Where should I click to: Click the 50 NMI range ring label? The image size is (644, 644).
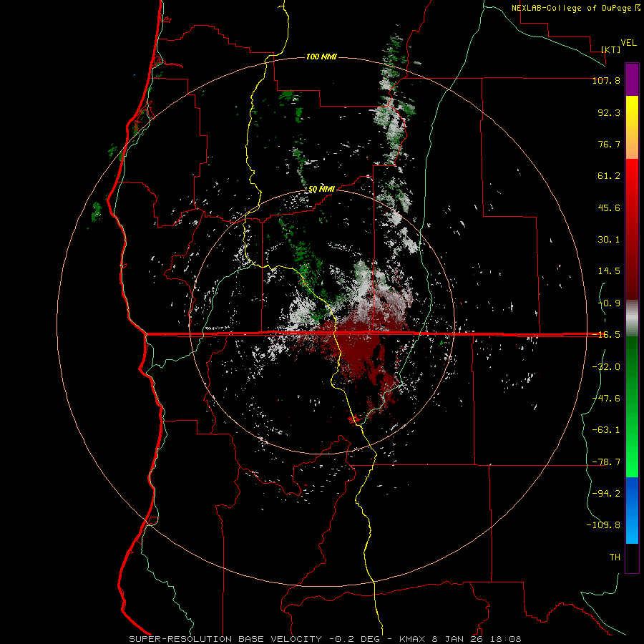[321, 190]
